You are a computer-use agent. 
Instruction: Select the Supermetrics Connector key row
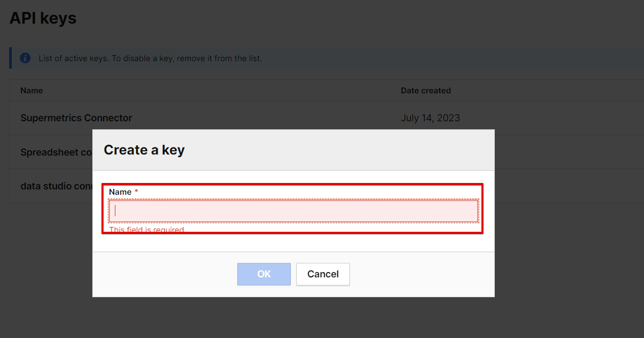click(x=76, y=117)
